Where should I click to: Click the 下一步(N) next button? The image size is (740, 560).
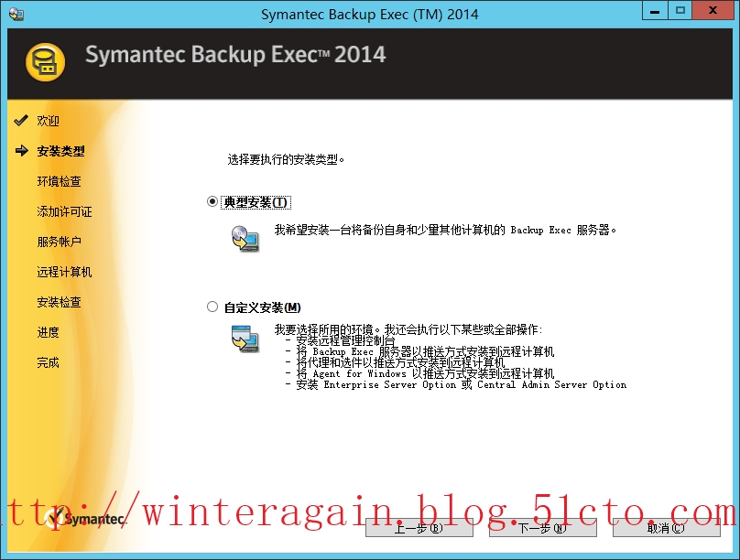543,527
